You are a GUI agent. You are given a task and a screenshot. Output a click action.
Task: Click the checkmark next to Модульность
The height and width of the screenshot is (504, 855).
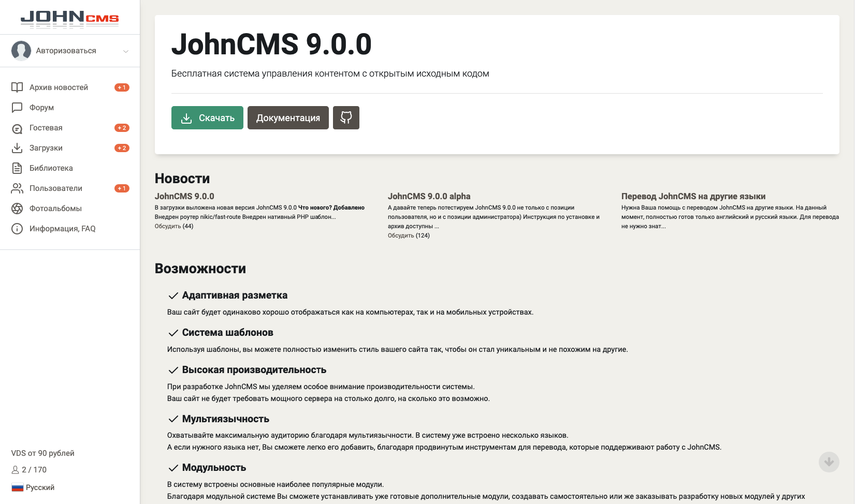coord(173,468)
